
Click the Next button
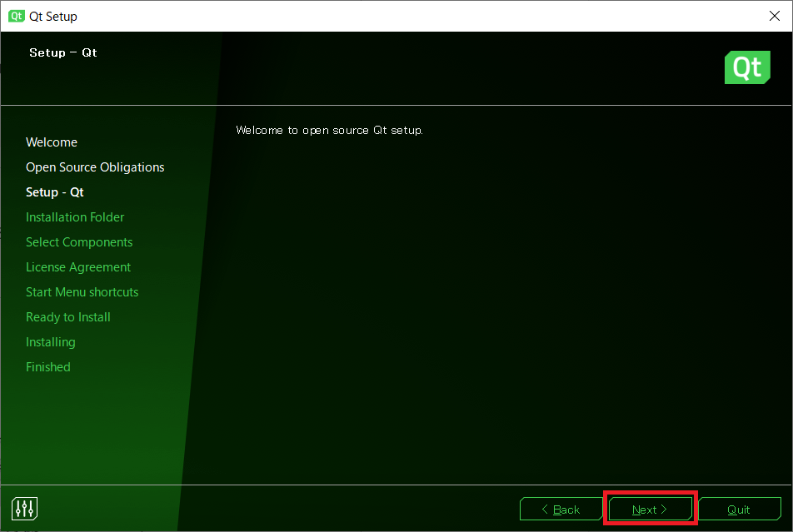pyautogui.click(x=650, y=510)
